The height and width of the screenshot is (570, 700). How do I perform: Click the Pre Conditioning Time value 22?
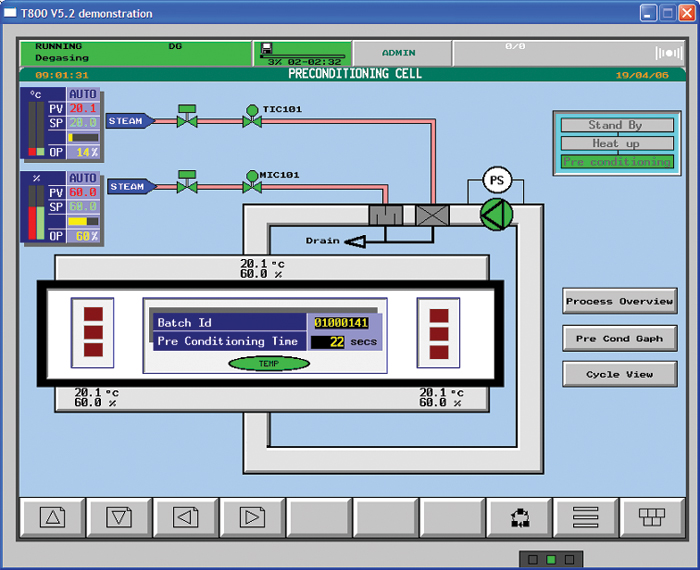328,342
